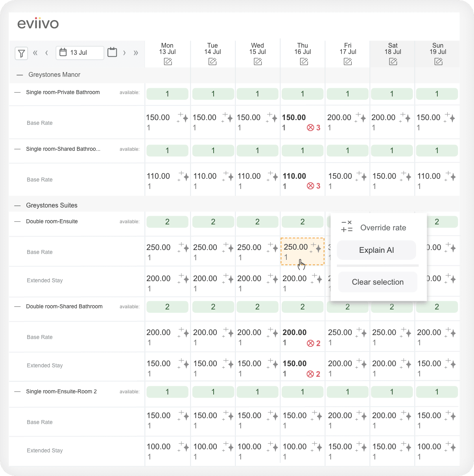Click AI sparkle for Private Bathroom Friday rate
474x476 pixels.
coord(361,117)
